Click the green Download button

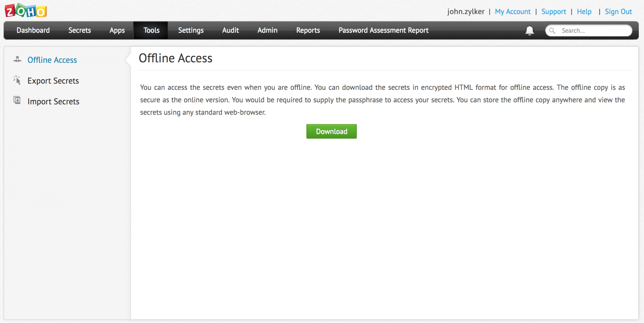click(331, 131)
